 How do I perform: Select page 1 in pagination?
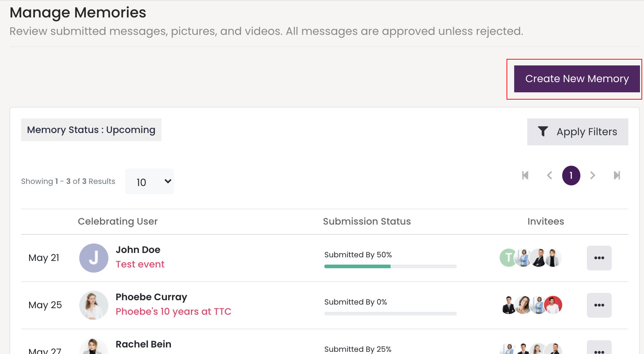click(x=571, y=176)
